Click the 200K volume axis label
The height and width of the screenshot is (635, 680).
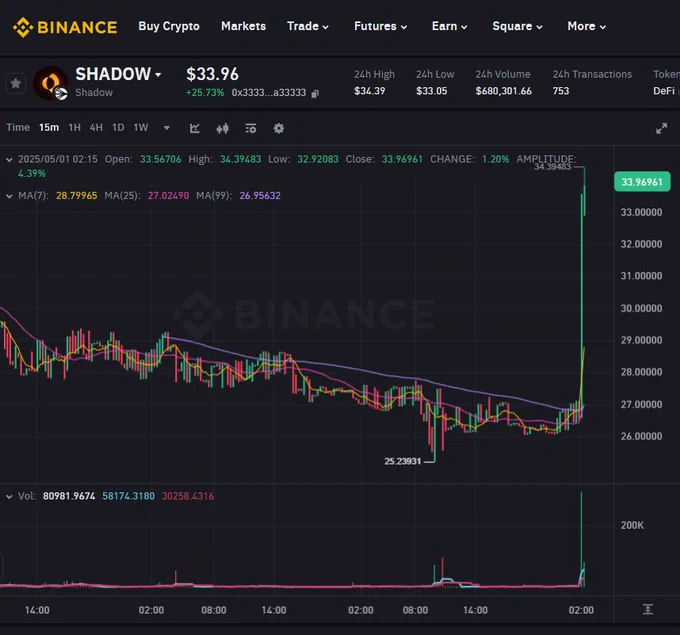click(632, 525)
